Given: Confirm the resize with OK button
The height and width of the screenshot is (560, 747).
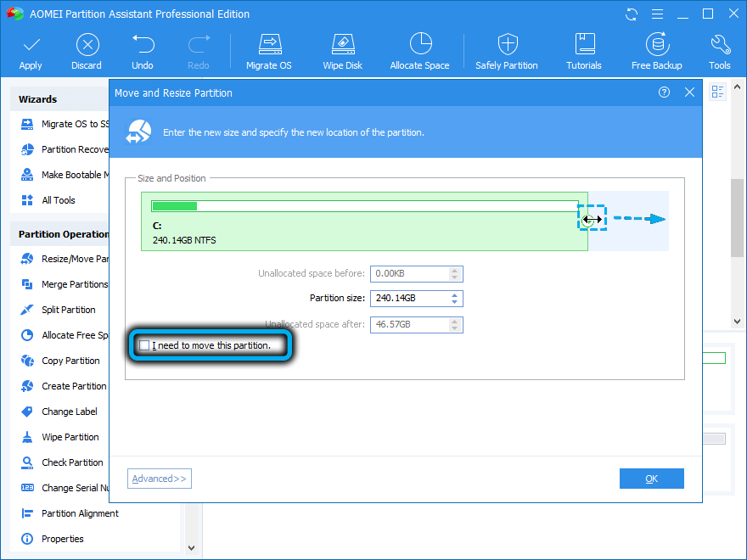Looking at the screenshot, I should (x=651, y=479).
